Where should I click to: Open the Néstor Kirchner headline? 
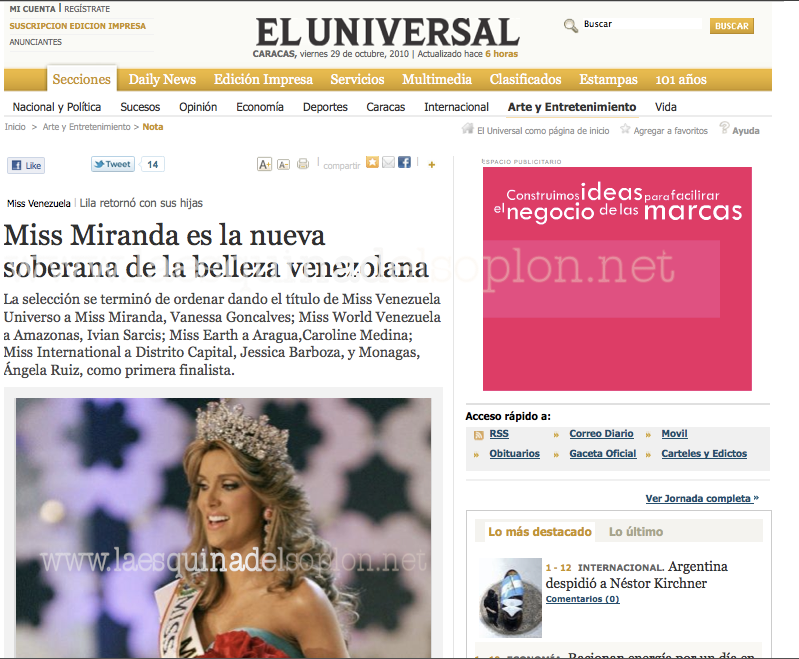pyautogui.click(x=636, y=575)
